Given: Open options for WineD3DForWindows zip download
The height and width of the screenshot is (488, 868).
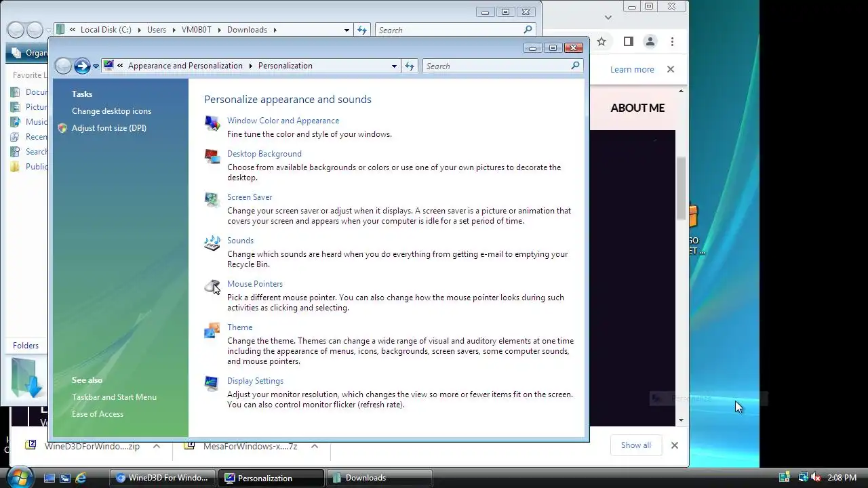Looking at the screenshot, I should pyautogui.click(x=157, y=446).
